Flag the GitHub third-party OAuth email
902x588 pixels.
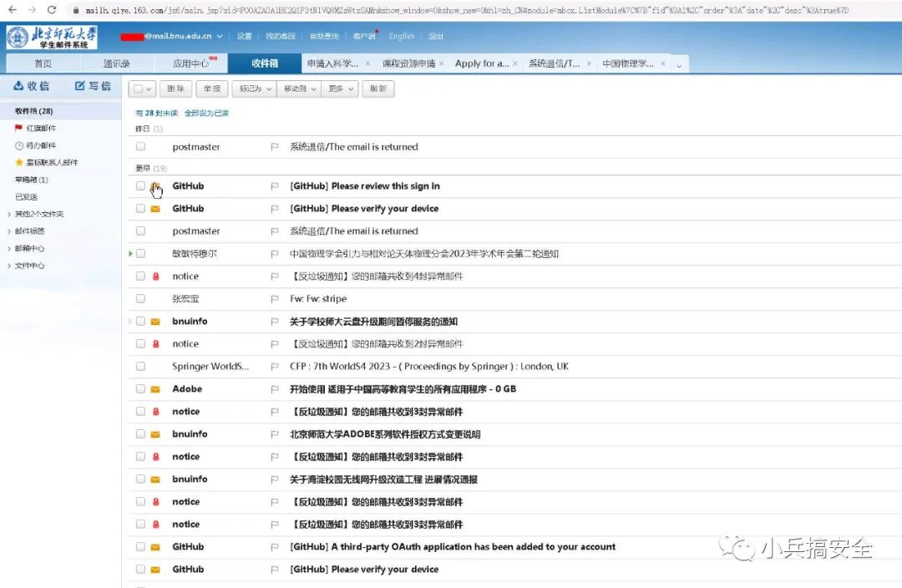coord(275,546)
